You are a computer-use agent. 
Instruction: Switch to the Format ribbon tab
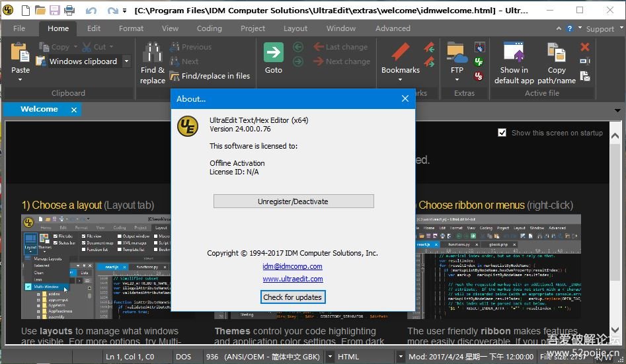(131, 28)
